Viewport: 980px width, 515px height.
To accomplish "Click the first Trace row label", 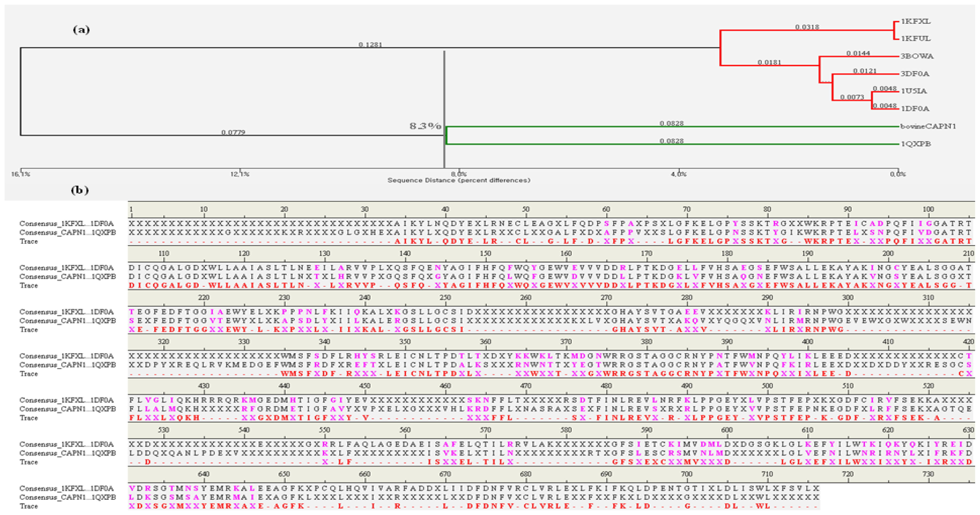I will click(29, 242).
